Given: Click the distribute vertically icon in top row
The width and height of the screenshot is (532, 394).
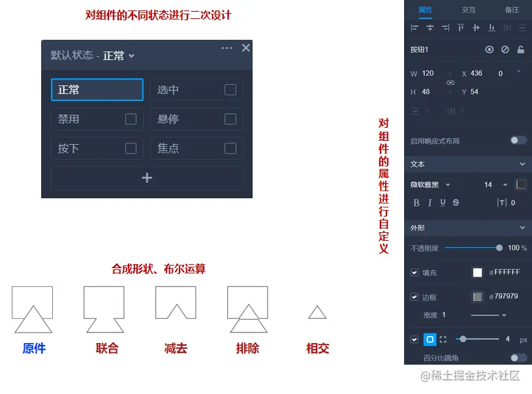Looking at the screenshot, I should click(522, 28).
